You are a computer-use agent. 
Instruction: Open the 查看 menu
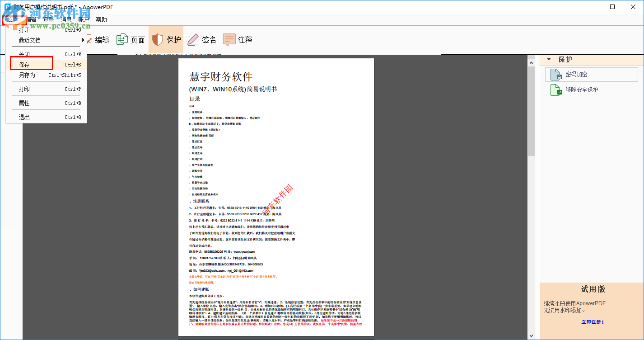tap(47, 19)
